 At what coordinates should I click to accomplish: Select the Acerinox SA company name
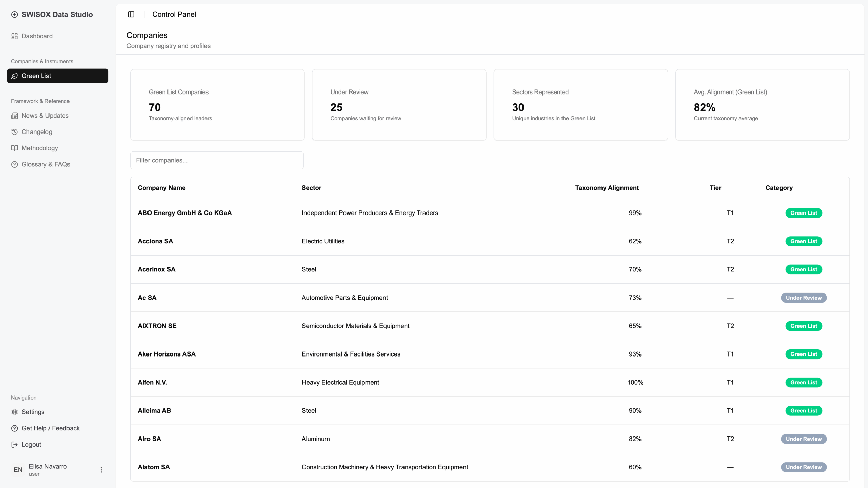tap(156, 269)
